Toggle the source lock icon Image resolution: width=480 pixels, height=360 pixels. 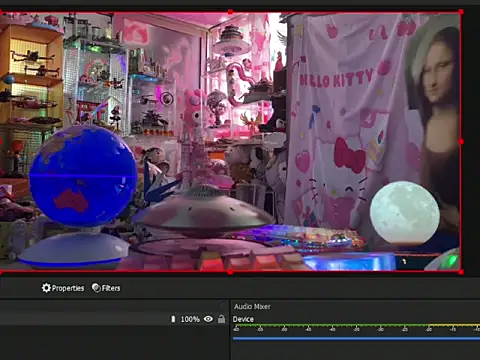(221, 319)
